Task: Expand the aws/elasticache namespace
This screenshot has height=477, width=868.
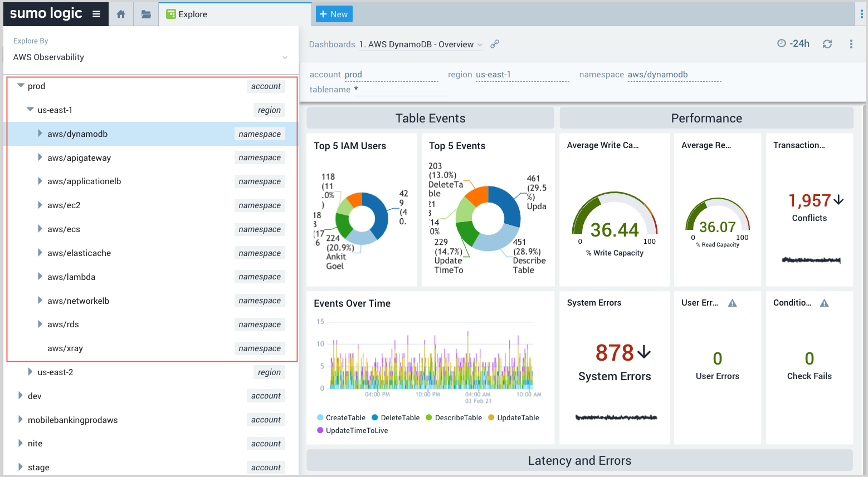Action: [x=40, y=253]
